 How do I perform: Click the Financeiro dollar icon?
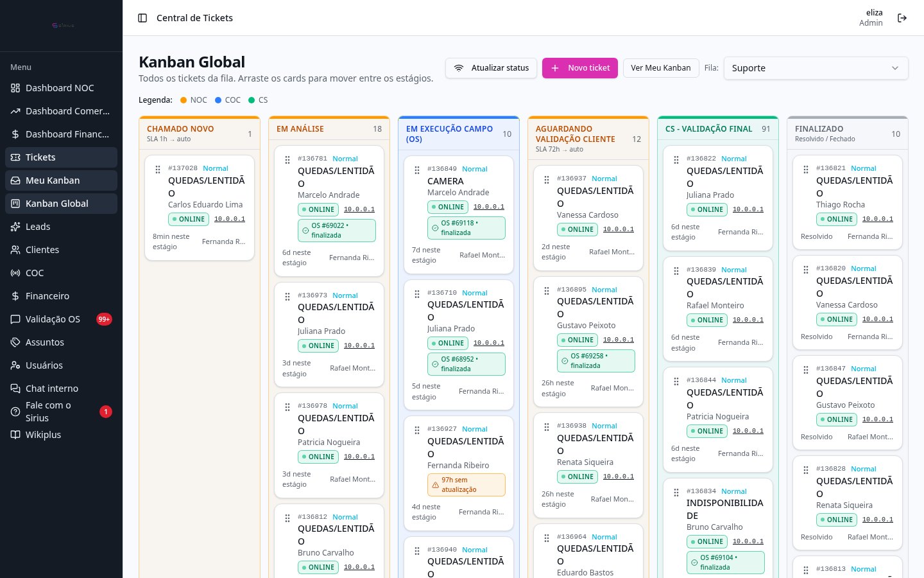(x=15, y=296)
